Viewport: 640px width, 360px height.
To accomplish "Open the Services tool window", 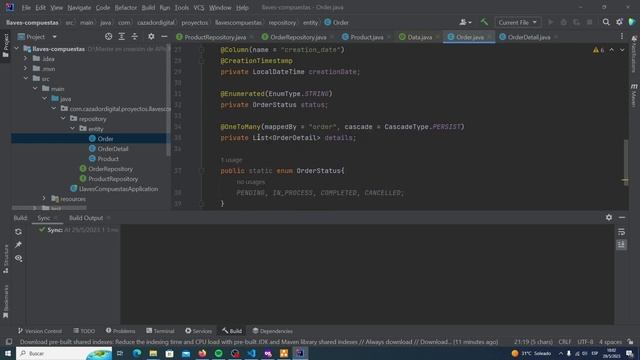I will [x=198, y=331].
